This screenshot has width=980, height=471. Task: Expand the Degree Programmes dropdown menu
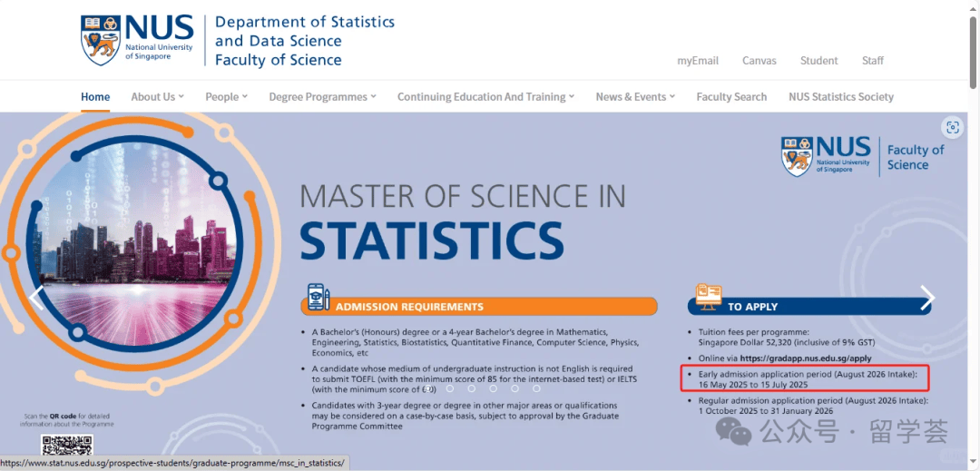click(x=322, y=97)
